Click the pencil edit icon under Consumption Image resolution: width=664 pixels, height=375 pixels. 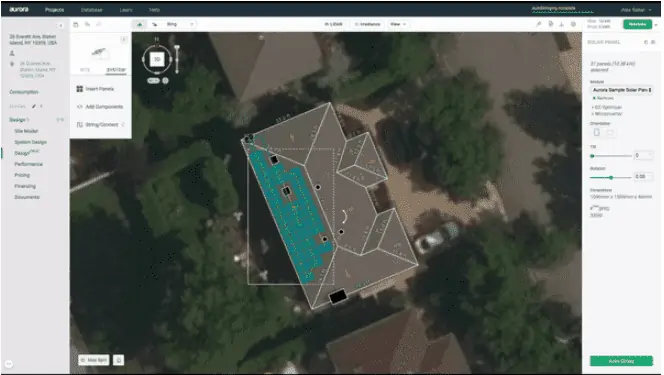pos(34,106)
